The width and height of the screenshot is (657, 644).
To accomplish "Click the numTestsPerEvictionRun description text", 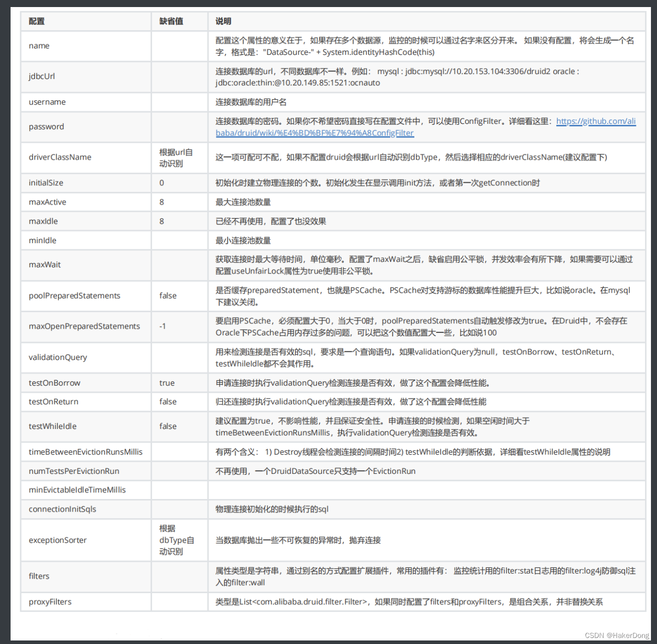I will pyautogui.click(x=316, y=471).
